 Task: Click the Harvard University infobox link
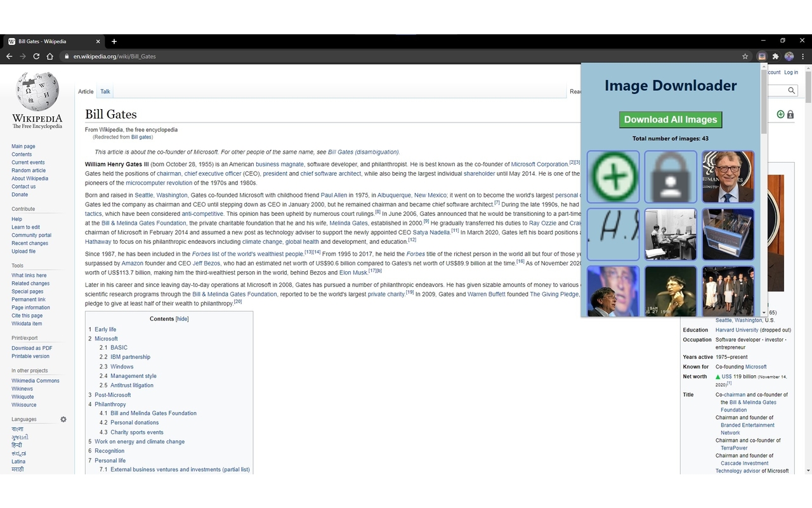tap(737, 330)
